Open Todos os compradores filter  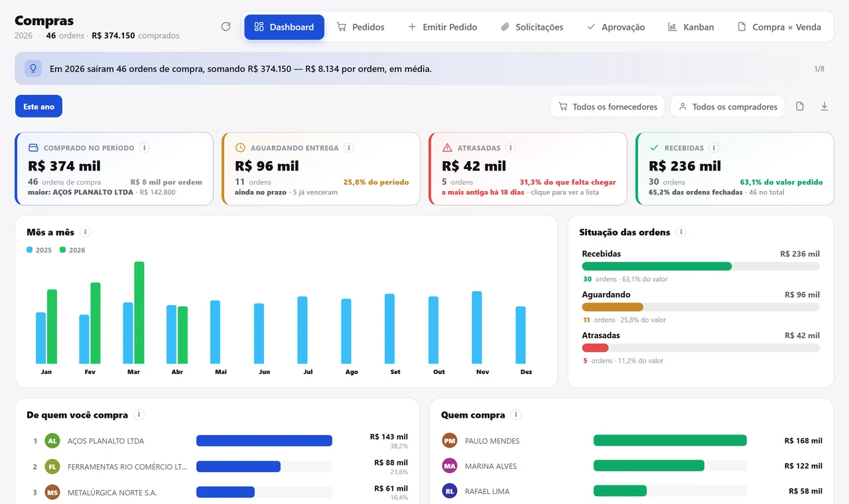(728, 106)
